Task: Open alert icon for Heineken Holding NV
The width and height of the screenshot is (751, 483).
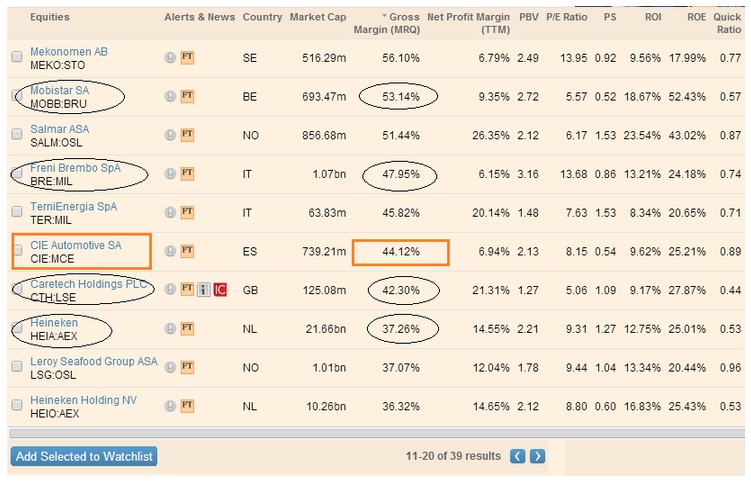Action: pyautogui.click(x=170, y=406)
